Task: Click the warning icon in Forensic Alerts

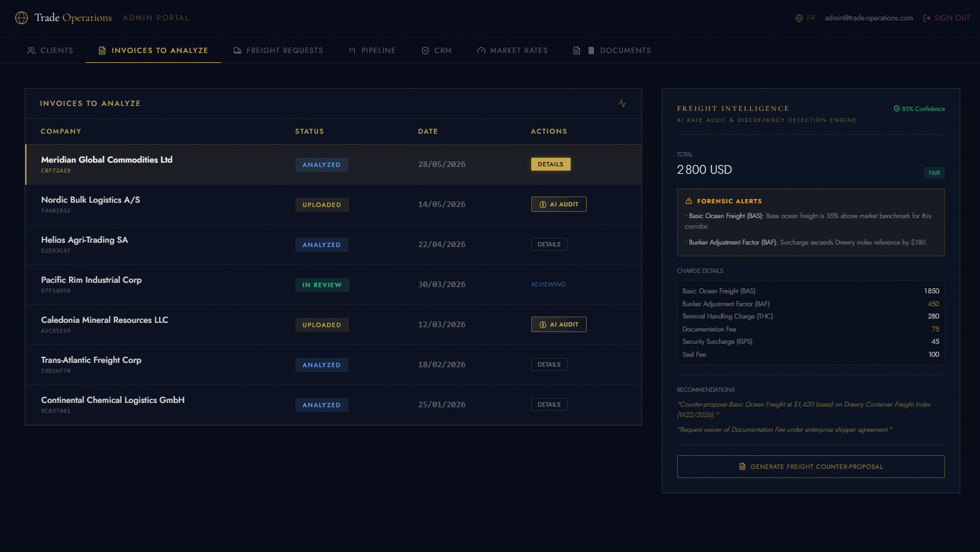Action: click(689, 201)
